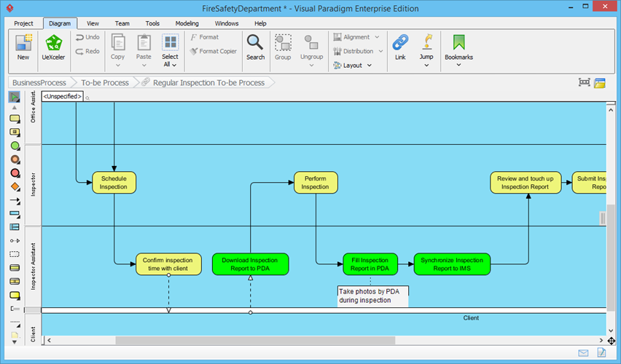Open the UeXceler tool
Screen dimensions: 621x364
tap(55, 46)
